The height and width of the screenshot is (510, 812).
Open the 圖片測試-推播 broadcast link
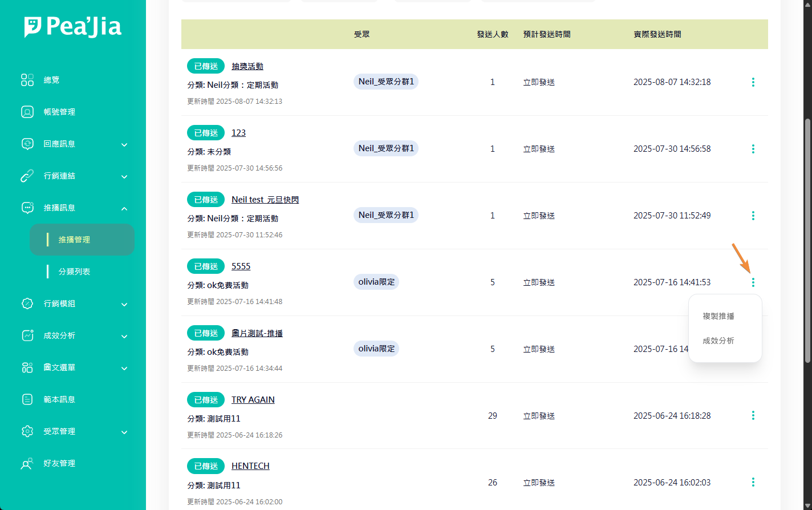tap(257, 333)
